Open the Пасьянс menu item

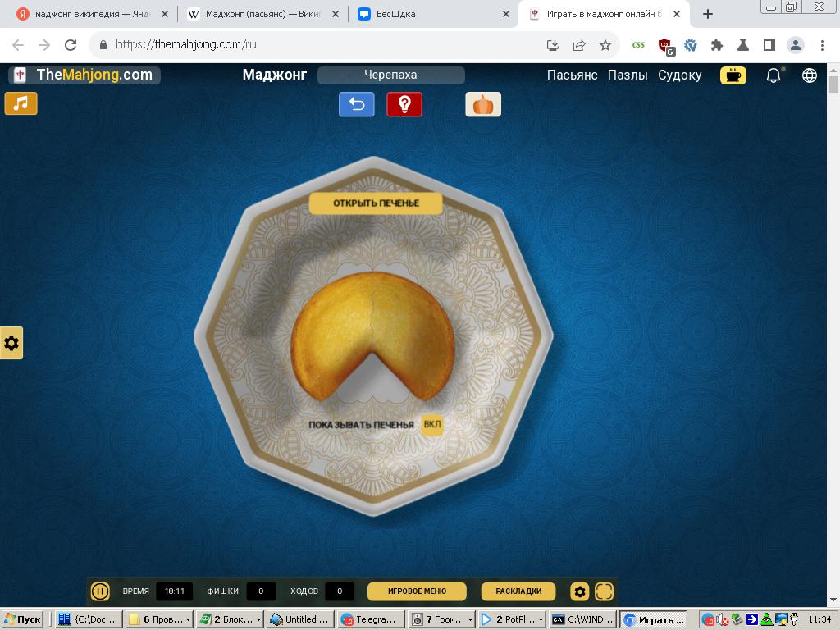(572, 75)
